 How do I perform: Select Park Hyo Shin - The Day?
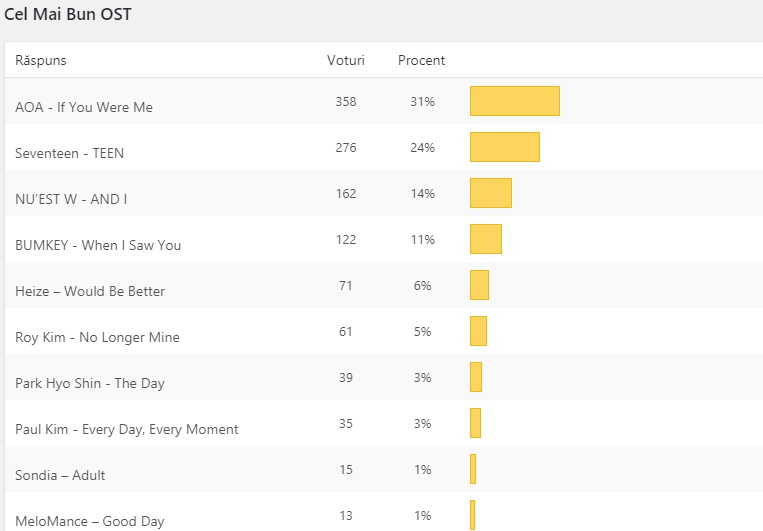tap(90, 383)
